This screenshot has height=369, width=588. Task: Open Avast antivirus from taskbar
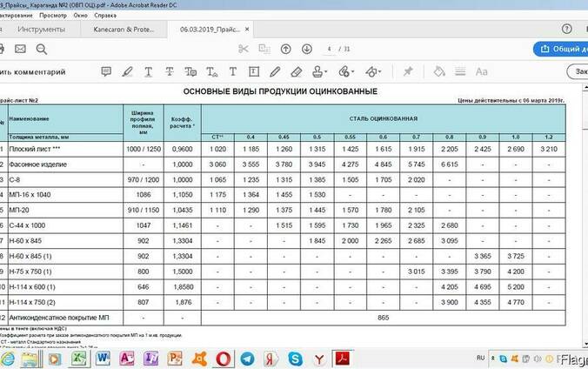[199, 359]
